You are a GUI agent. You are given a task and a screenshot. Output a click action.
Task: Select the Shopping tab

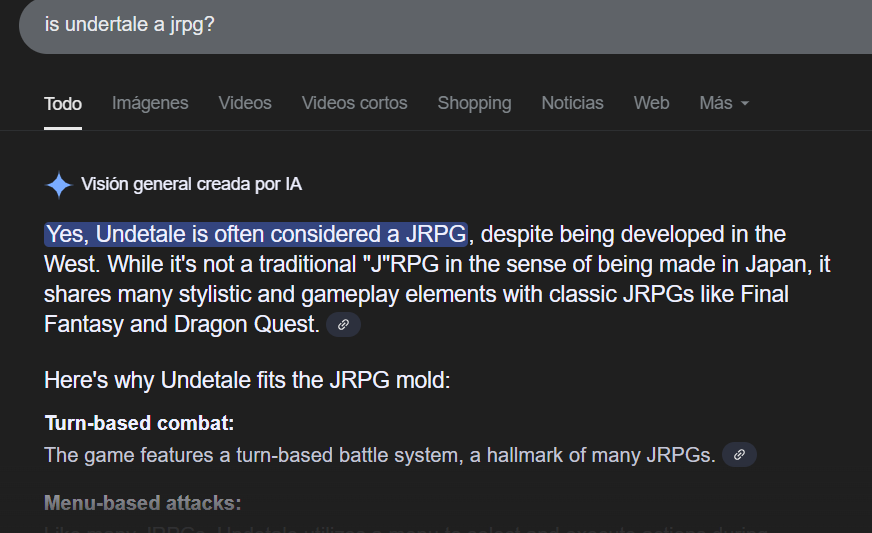click(x=474, y=103)
